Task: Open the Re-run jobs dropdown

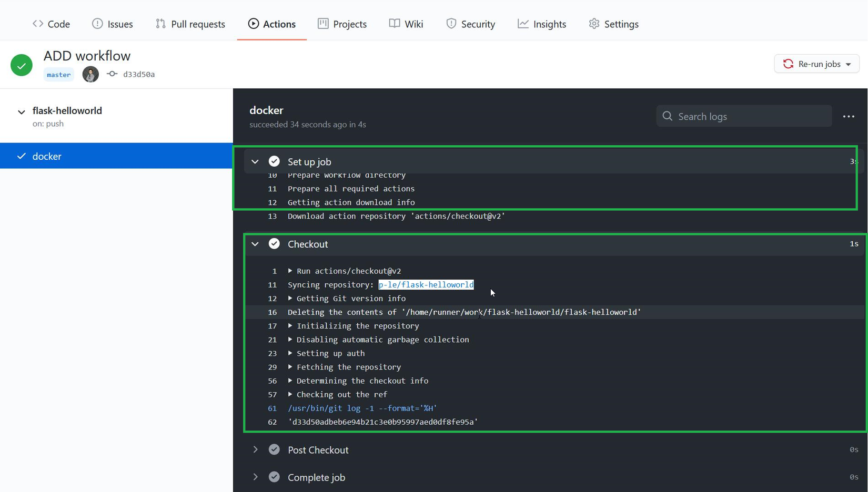Action: tap(848, 64)
